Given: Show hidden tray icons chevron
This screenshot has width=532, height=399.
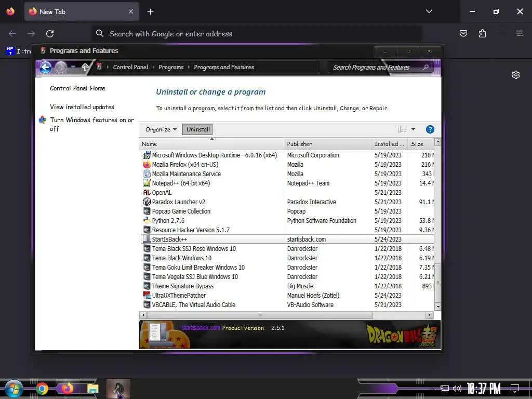Looking at the screenshot, I should point(432,389).
